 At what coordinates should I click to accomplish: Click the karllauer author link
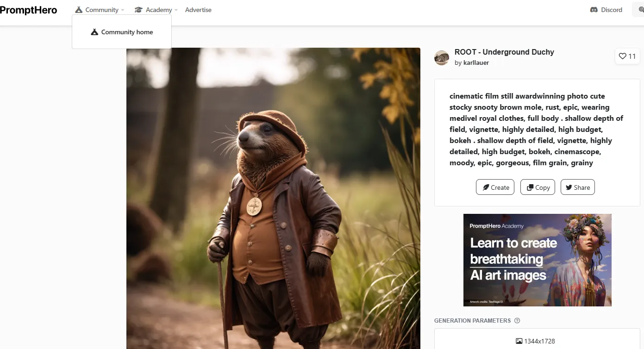click(x=476, y=62)
